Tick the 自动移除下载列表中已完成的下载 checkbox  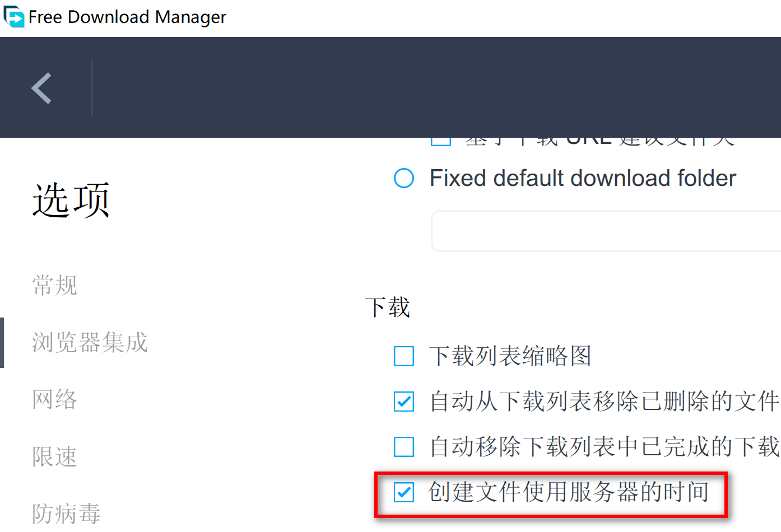coord(404,447)
